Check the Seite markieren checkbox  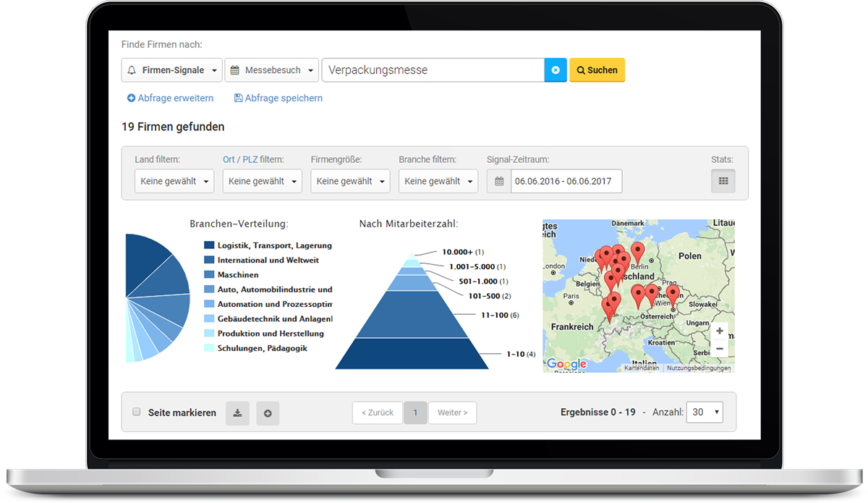(x=137, y=412)
